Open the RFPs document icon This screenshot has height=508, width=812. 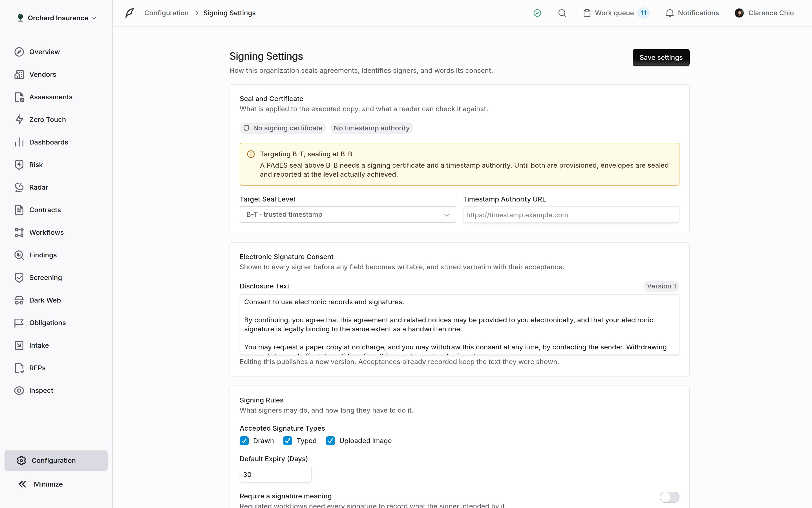[19, 368]
